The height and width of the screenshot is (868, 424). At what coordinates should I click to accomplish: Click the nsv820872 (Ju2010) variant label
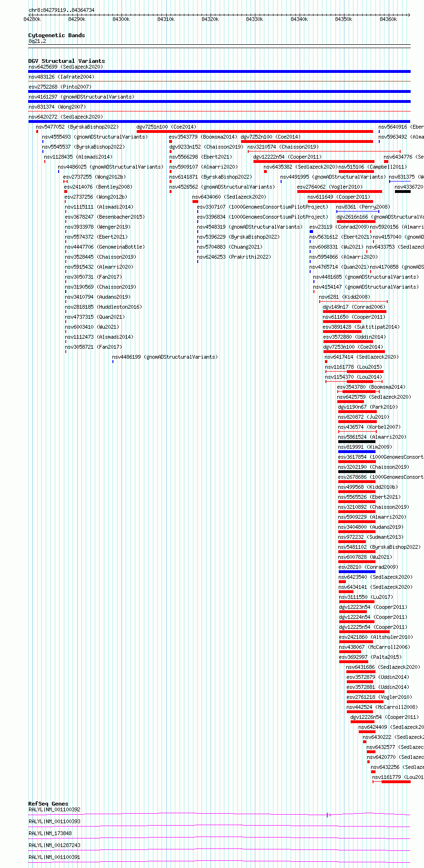pos(363,417)
